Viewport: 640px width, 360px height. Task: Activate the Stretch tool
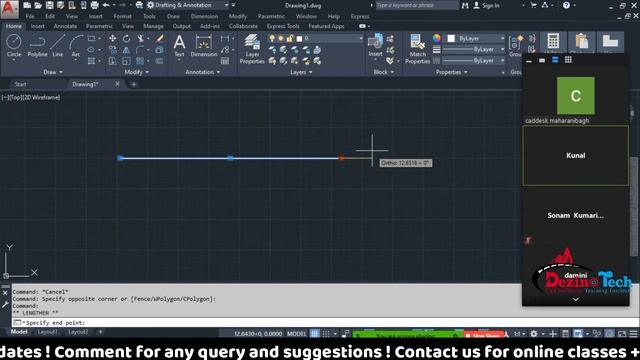[x=112, y=61]
